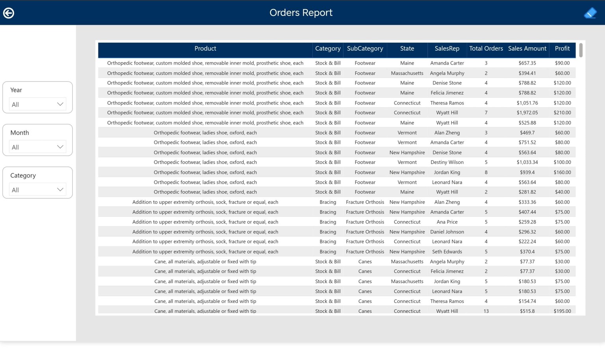Sort by the Product column header

click(x=205, y=48)
